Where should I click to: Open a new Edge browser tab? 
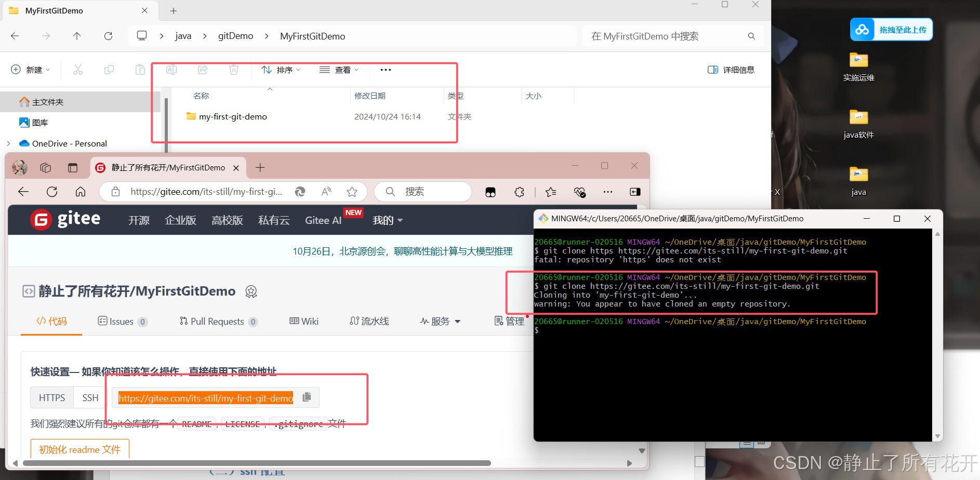[x=260, y=167]
